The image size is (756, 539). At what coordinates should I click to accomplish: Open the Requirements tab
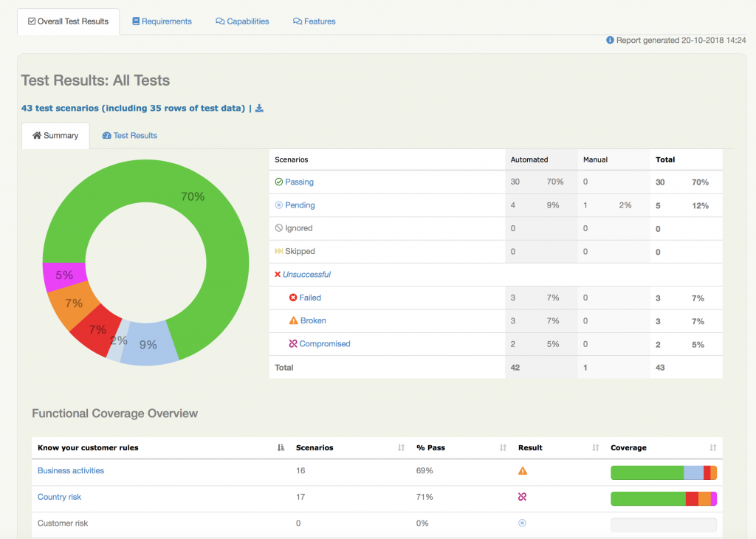(x=162, y=21)
